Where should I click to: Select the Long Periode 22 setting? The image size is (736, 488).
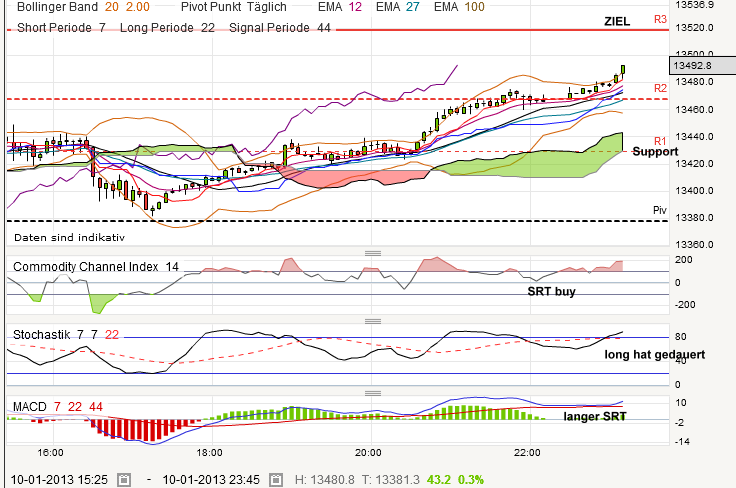click(167, 28)
